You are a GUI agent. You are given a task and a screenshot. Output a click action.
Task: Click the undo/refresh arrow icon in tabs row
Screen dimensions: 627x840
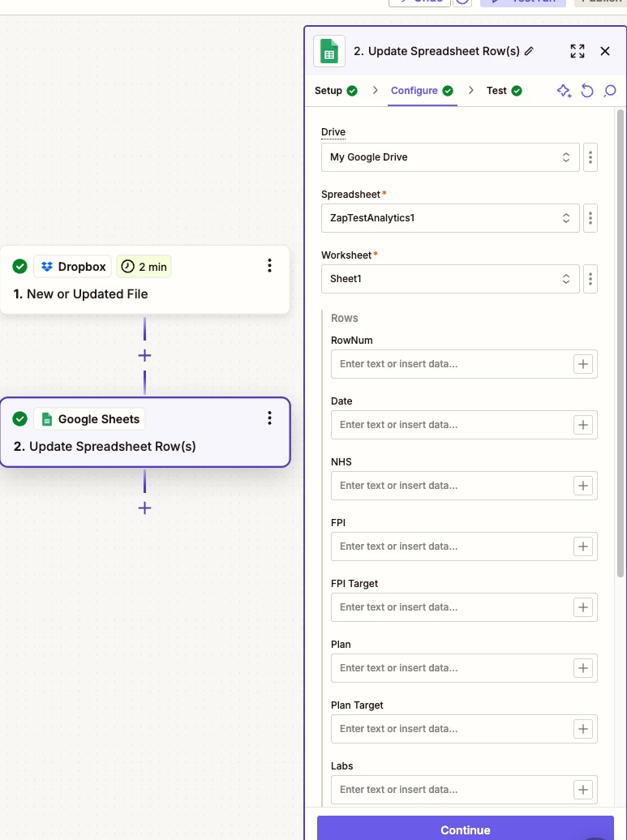[587, 91]
